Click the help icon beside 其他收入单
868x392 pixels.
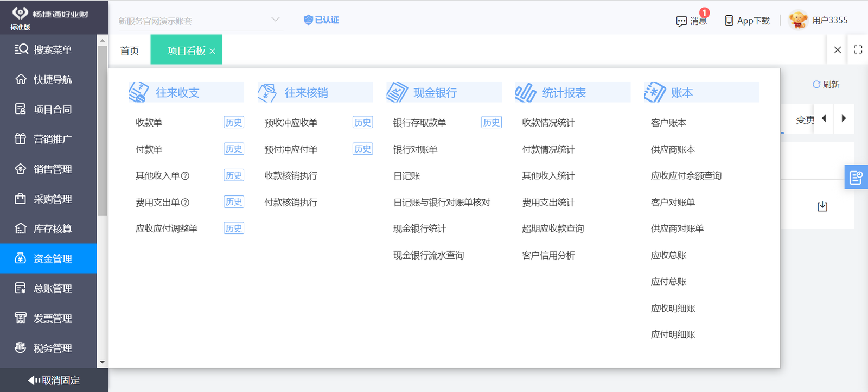coord(185,176)
